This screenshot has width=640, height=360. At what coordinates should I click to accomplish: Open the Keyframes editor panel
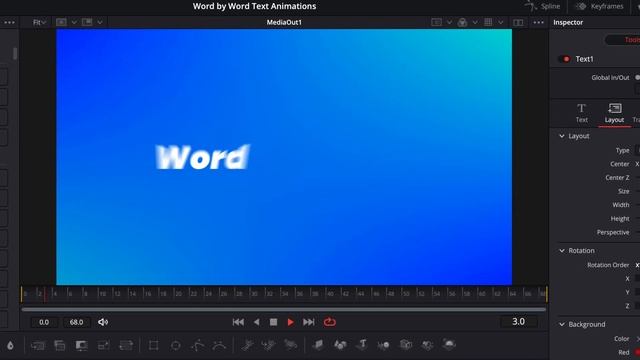[x=600, y=6]
